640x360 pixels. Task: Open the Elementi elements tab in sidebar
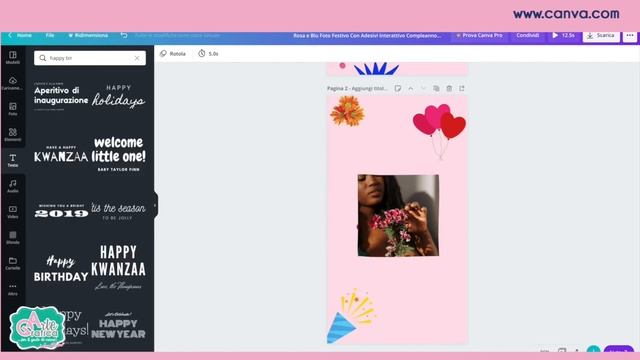pyautogui.click(x=13, y=135)
